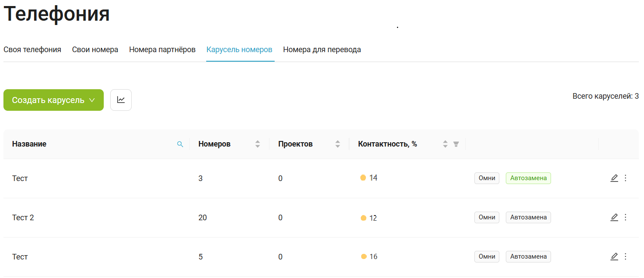Click the Телефония page heading
This screenshot has height=278, width=644.
(x=57, y=14)
